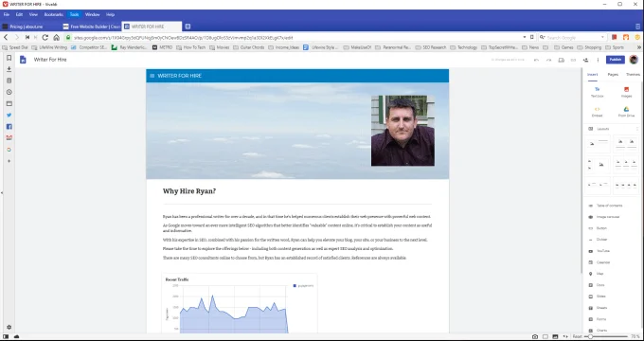Open the Tools menu
The height and width of the screenshot is (341, 644).
74,14
